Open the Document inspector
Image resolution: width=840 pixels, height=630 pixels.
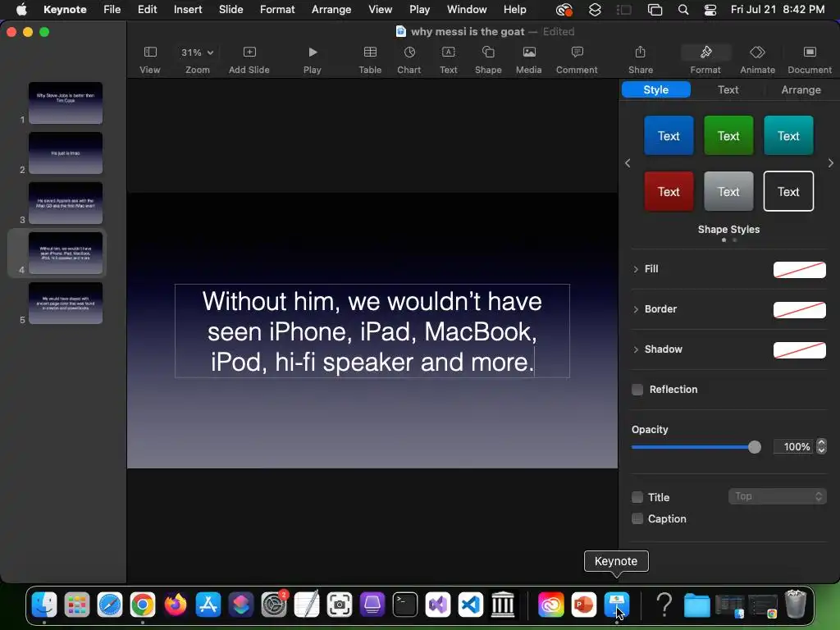pyautogui.click(x=810, y=59)
